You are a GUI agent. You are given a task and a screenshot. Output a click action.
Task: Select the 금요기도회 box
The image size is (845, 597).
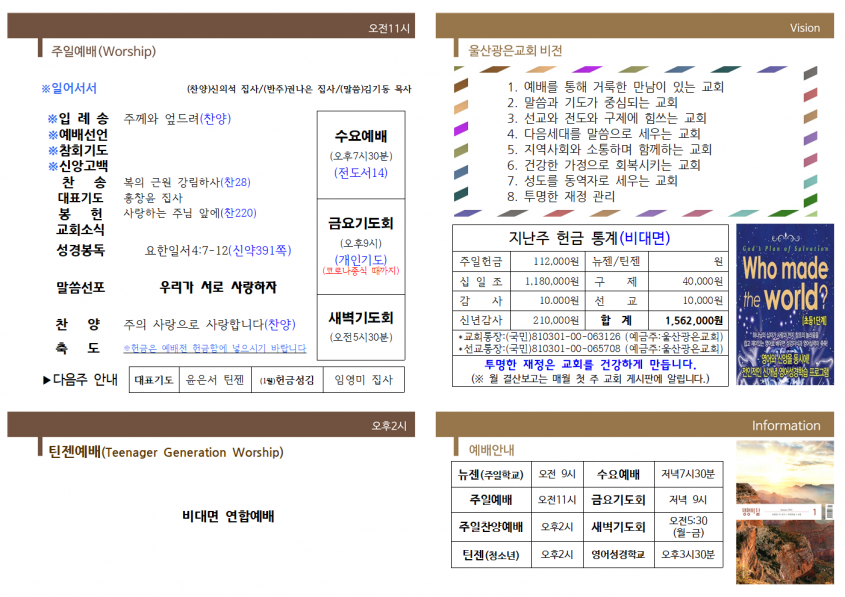(361, 247)
